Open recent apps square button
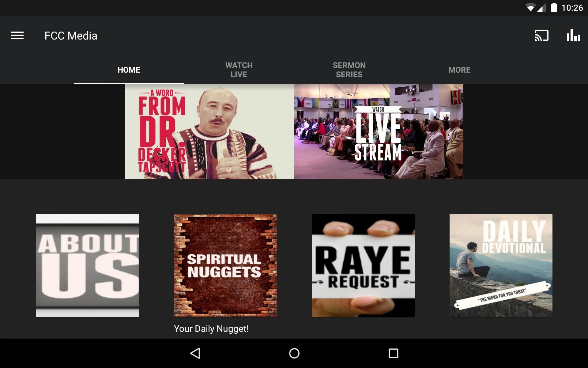The height and width of the screenshot is (368, 588). pos(393,353)
